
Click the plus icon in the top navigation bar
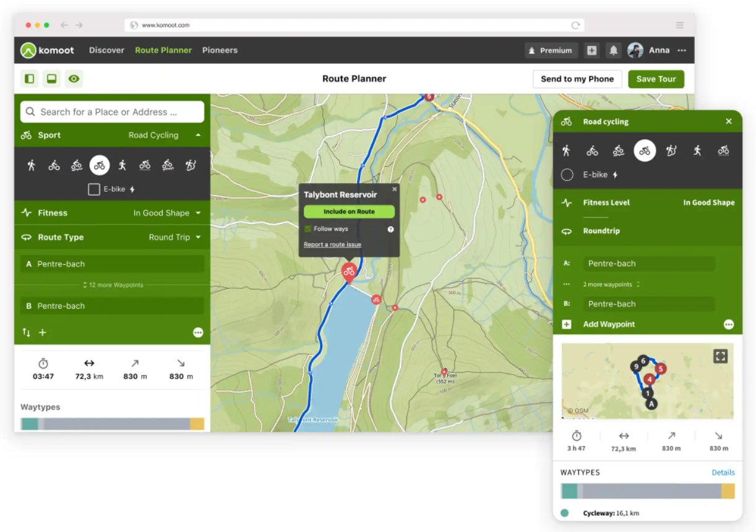(x=592, y=51)
